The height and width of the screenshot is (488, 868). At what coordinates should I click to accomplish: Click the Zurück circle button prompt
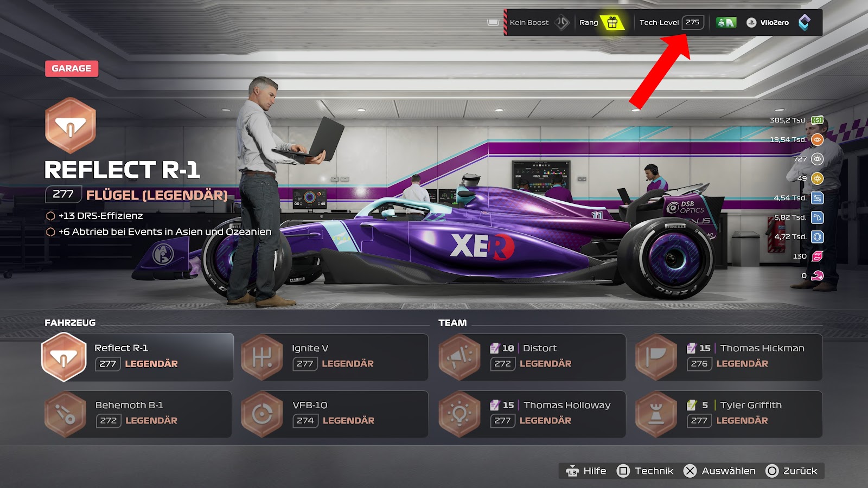[791, 471]
